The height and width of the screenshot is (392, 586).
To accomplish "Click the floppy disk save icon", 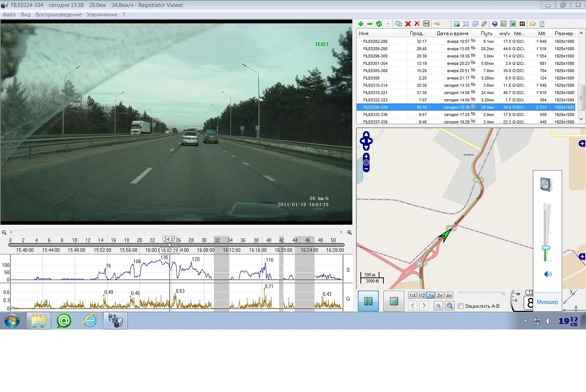I will 426,24.
